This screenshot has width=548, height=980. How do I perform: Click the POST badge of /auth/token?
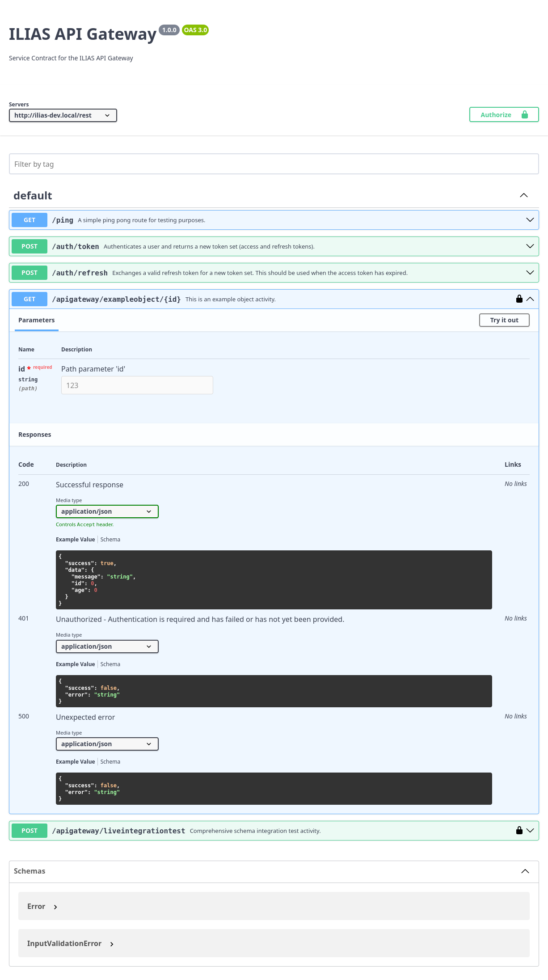coord(30,246)
